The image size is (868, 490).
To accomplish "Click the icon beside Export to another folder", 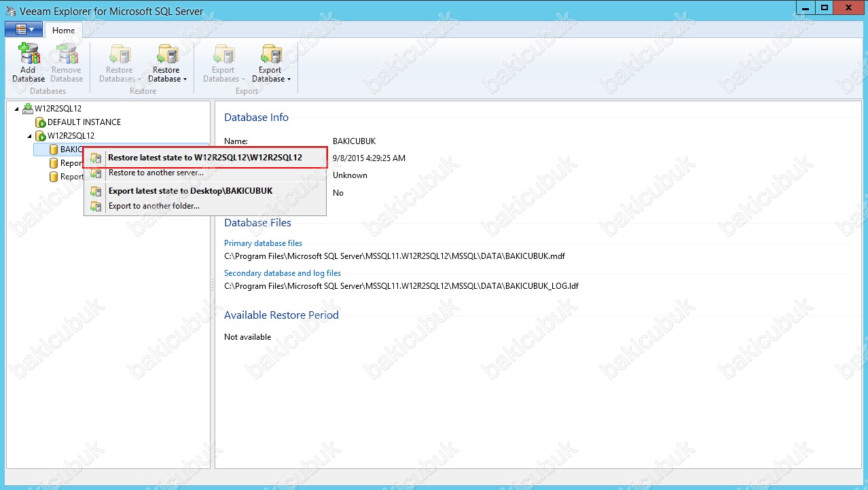I will pos(96,206).
